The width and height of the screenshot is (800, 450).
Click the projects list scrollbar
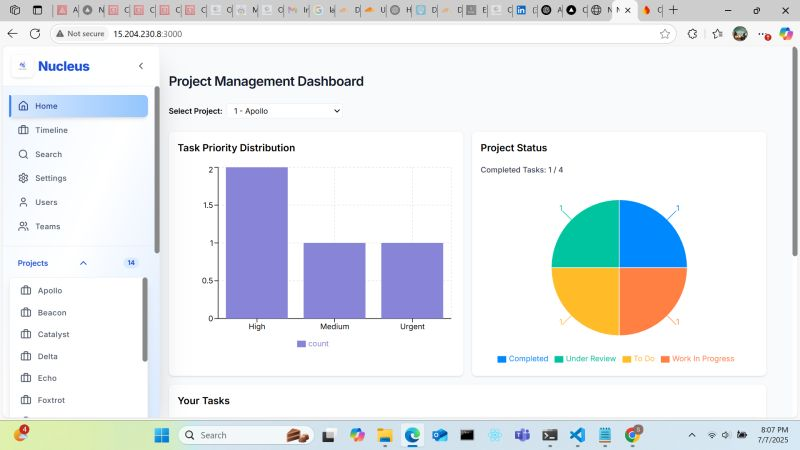point(145,319)
